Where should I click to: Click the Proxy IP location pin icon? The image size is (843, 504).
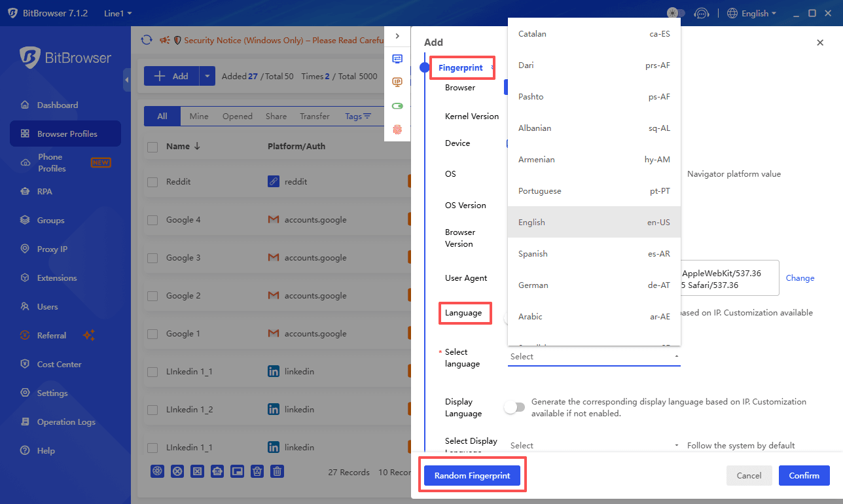(x=25, y=249)
